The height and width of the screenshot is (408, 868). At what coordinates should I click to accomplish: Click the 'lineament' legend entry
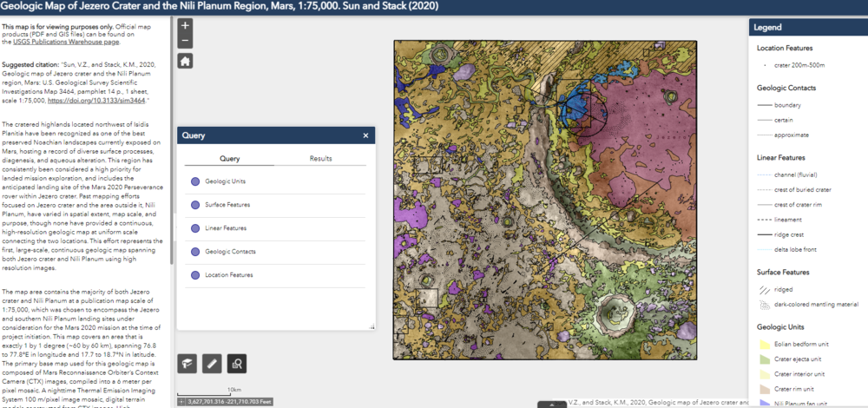[x=788, y=220]
